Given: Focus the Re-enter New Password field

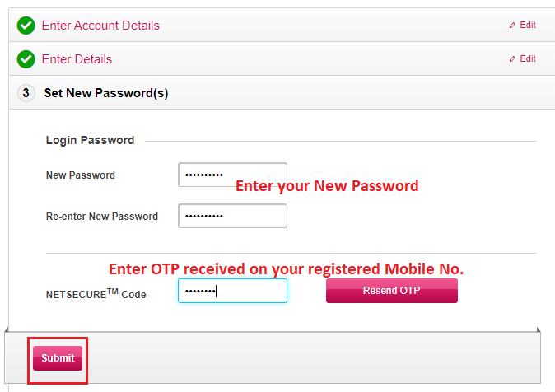Looking at the screenshot, I should (232, 216).
